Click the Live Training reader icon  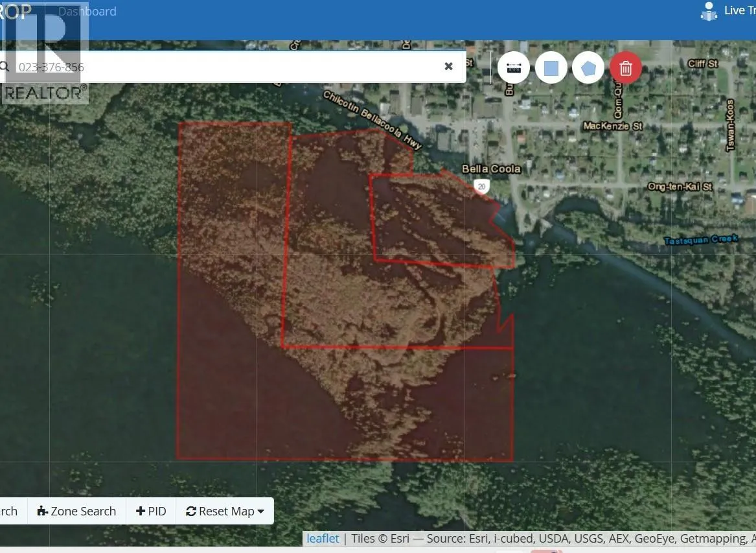pos(709,11)
